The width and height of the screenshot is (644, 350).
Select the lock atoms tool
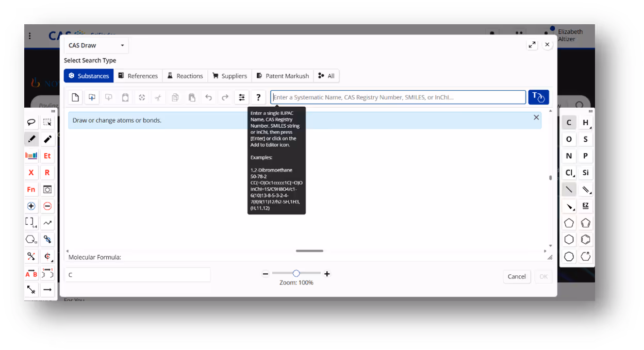tap(47, 240)
